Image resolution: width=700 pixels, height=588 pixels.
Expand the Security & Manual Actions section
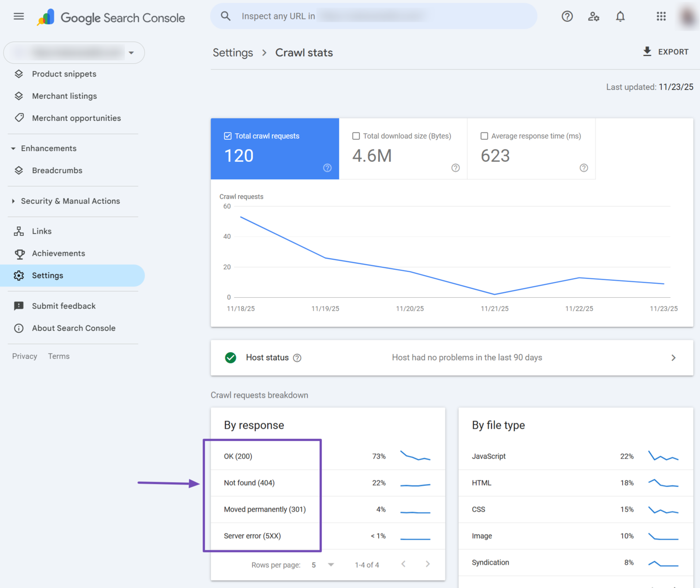[70, 201]
